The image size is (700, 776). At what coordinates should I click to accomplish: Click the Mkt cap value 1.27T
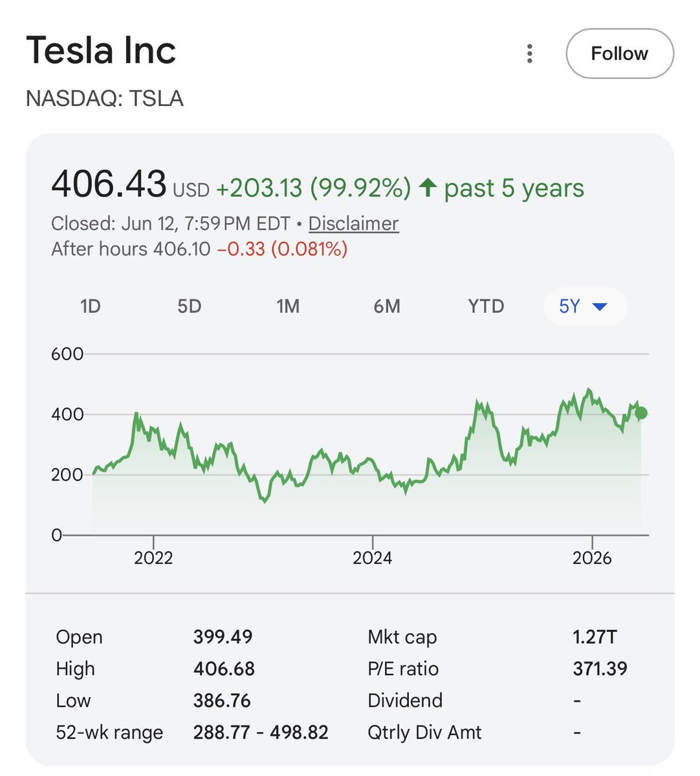[x=595, y=637]
